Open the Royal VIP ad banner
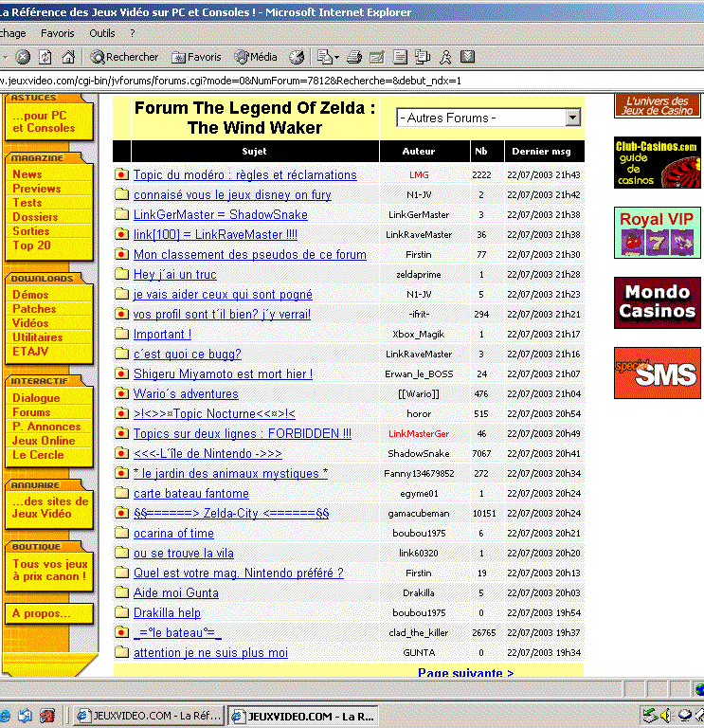The image size is (704, 728). click(x=658, y=232)
